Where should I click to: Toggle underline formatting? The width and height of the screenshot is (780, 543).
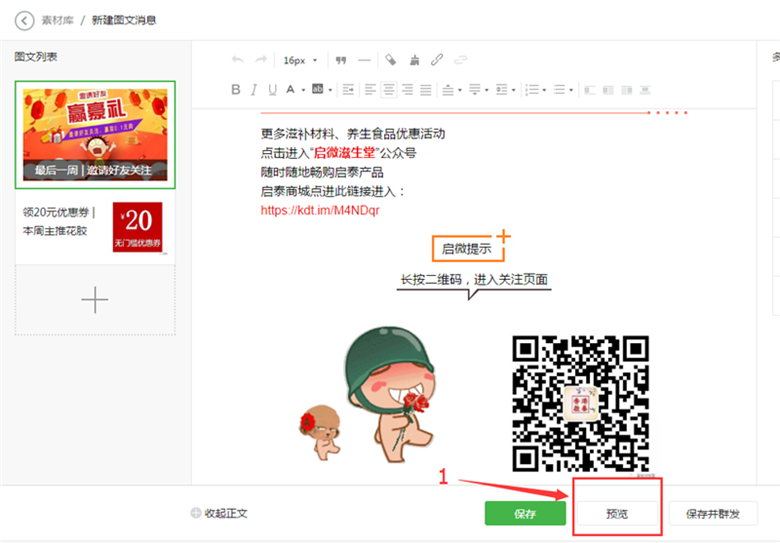(x=272, y=90)
